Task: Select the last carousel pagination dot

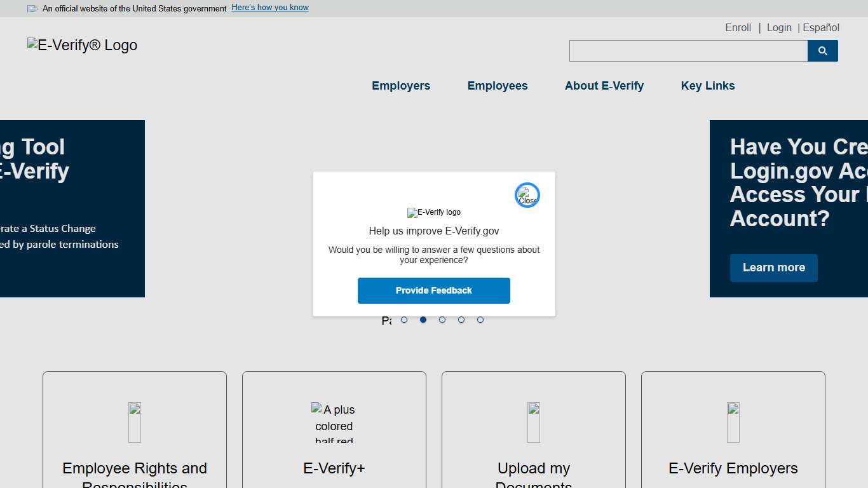Action: tap(480, 320)
